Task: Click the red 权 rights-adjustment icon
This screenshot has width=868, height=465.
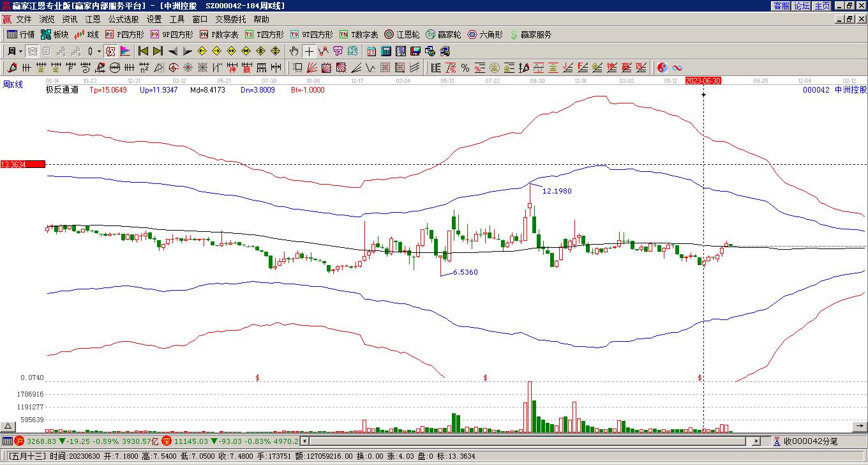Action: (x=110, y=51)
